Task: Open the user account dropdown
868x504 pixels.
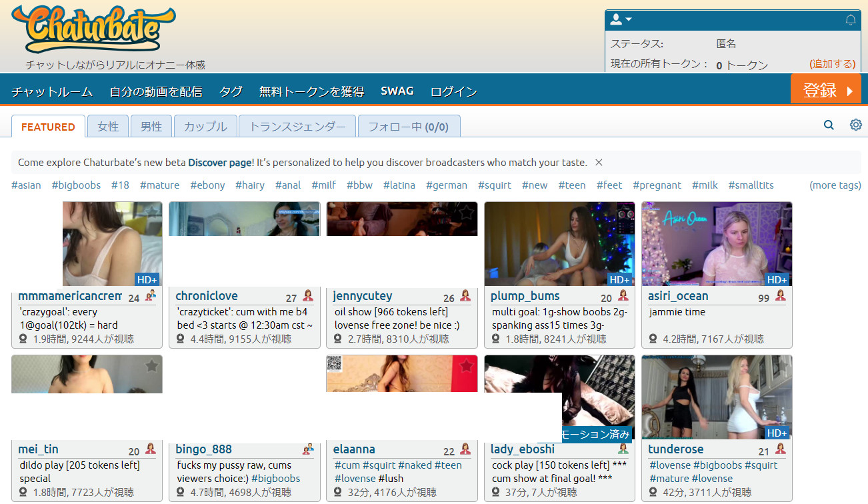Action: coord(621,19)
